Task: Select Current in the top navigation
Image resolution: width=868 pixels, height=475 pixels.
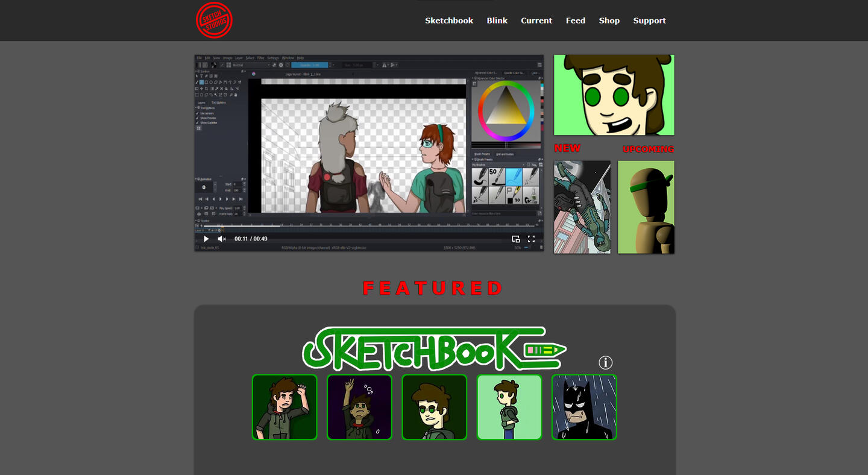Action: tap(536, 20)
